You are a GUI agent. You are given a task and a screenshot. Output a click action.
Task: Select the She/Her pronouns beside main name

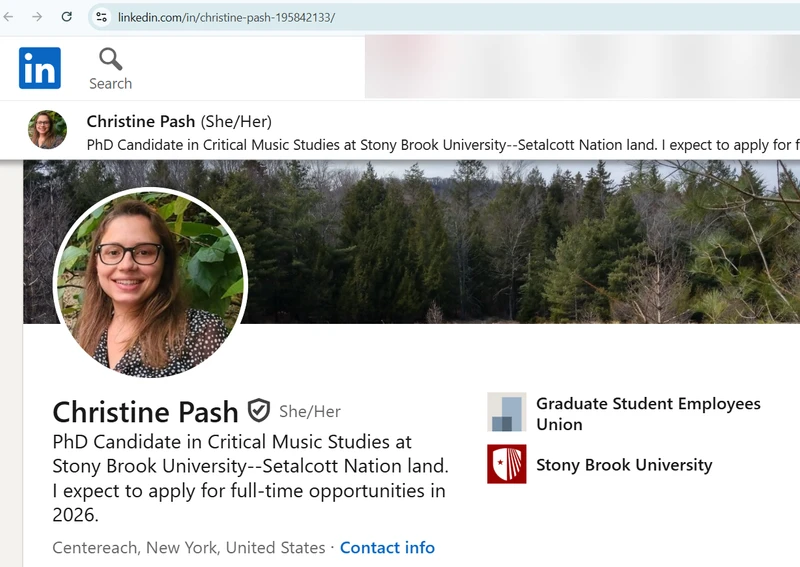click(x=310, y=411)
